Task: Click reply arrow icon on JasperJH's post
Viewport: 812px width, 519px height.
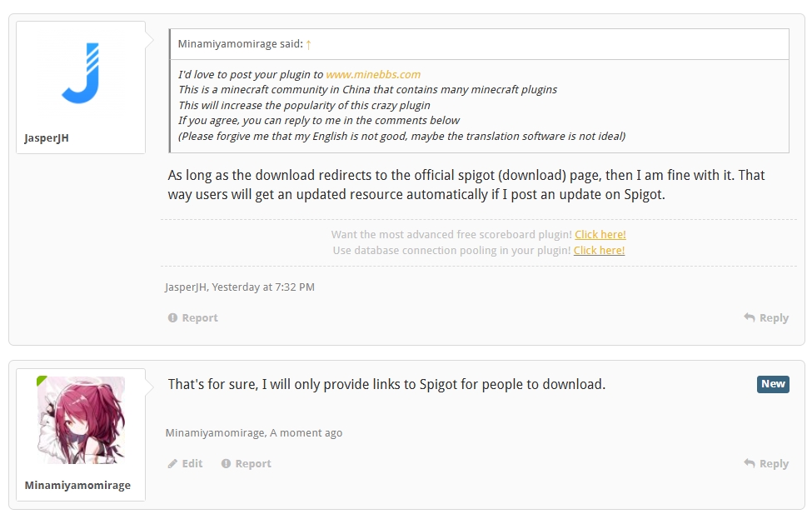Action: (750, 317)
